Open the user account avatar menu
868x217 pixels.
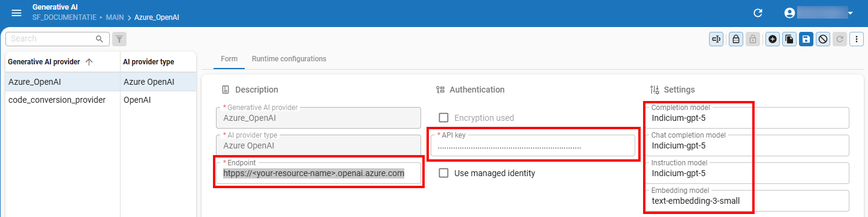789,13
